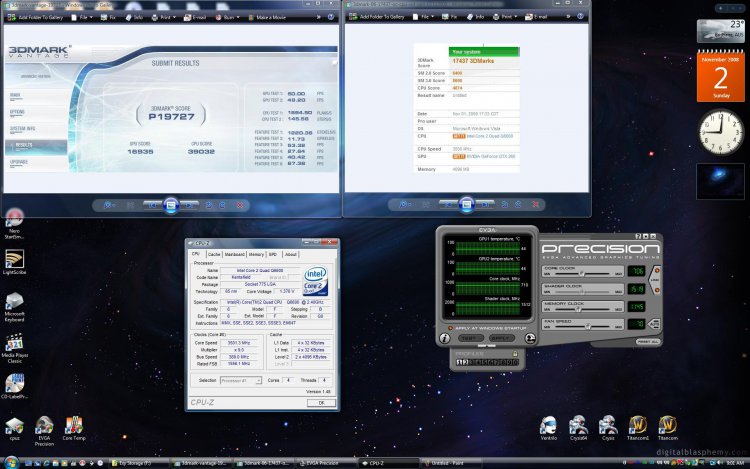The width and height of the screenshot is (750, 469).
Task: Open CPU-Z processor Selection dropdown
Action: (x=241, y=381)
